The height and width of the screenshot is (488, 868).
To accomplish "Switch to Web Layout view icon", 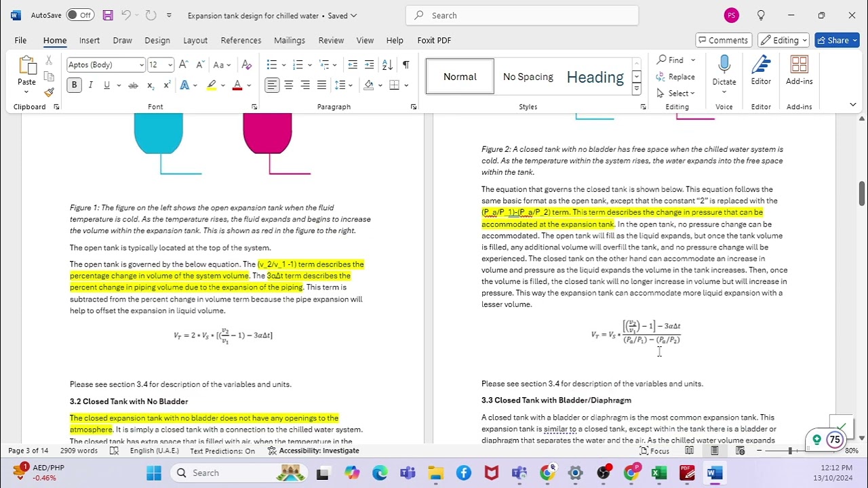I will [x=740, y=451].
